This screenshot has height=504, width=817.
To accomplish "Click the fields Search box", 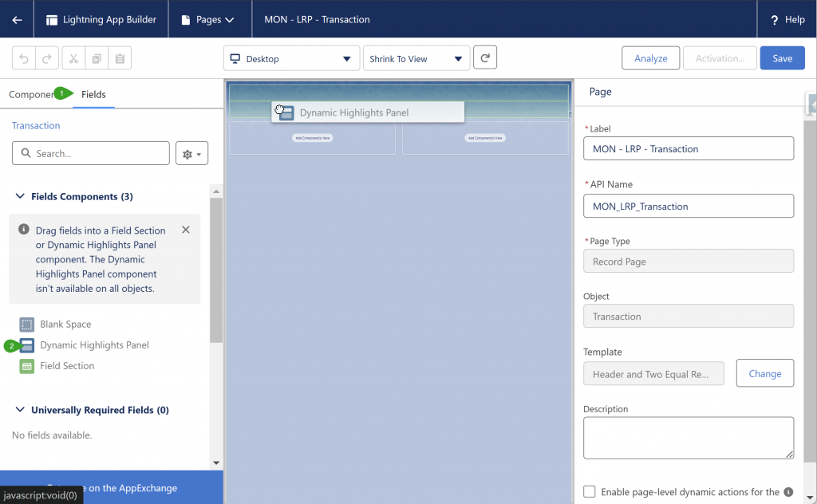I will coord(91,153).
